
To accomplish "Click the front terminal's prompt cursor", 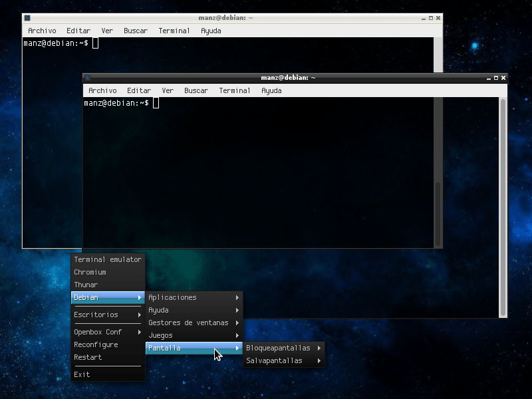I will (156, 103).
